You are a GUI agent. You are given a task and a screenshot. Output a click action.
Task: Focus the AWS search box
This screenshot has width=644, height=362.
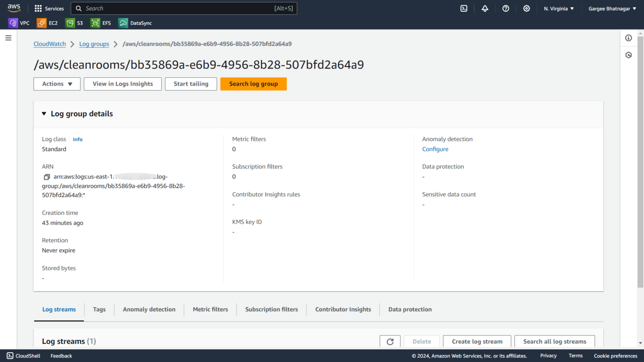184,8
